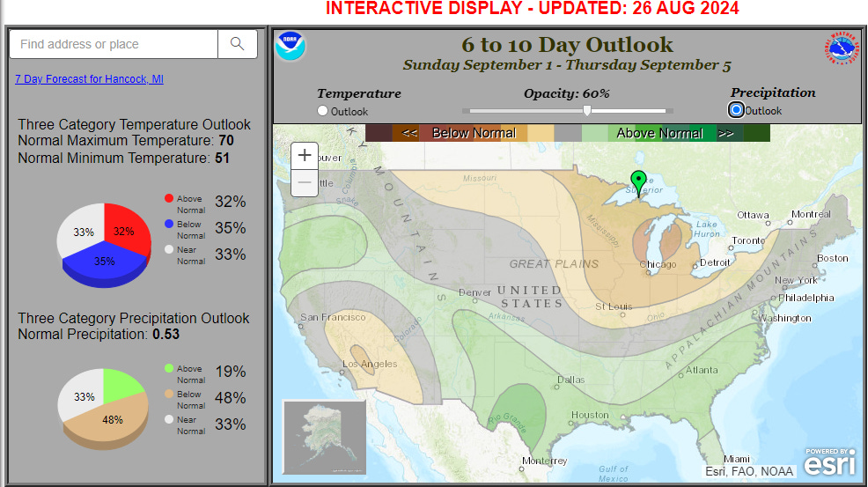
Task: Click the darkest green legend swatch
Action: [x=756, y=133]
